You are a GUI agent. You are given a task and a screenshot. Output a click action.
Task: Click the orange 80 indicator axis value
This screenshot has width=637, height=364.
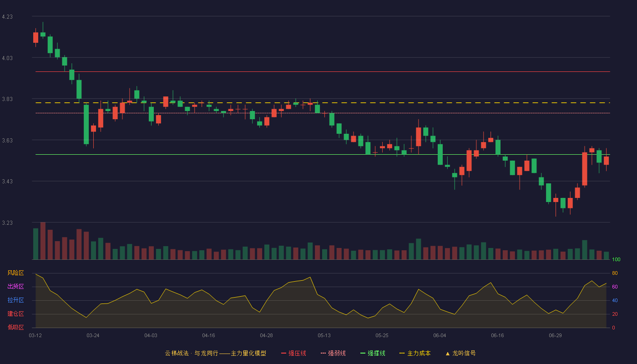[x=615, y=273]
